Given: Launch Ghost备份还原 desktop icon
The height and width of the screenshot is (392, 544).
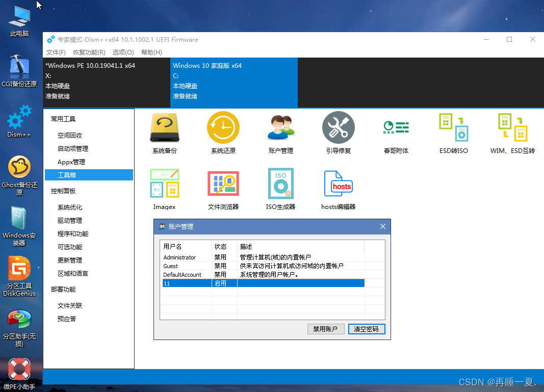Looking at the screenshot, I should [19, 175].
